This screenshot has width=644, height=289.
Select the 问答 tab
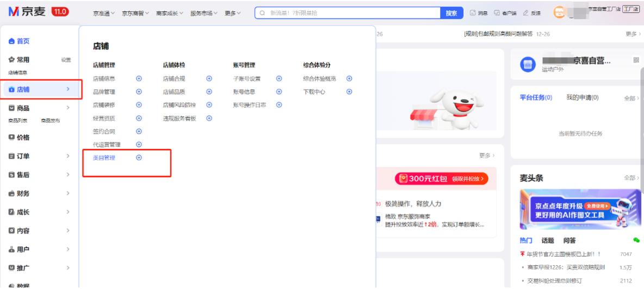[x=569, y=241]
